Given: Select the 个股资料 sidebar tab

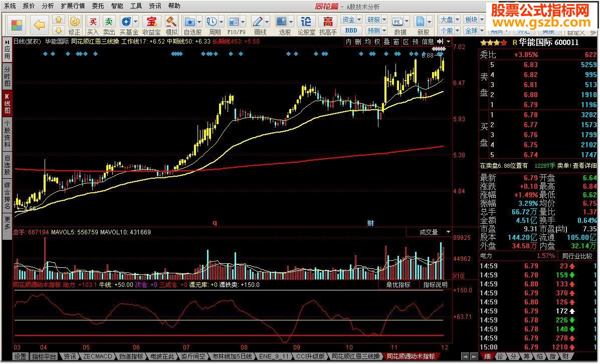Looking at the screenshot, I should [8, 134].
